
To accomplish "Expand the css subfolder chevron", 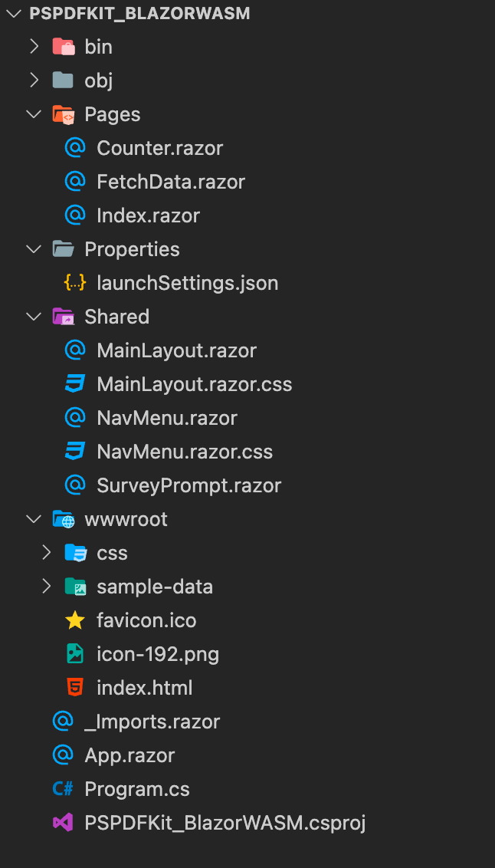I will pos(46,553).
